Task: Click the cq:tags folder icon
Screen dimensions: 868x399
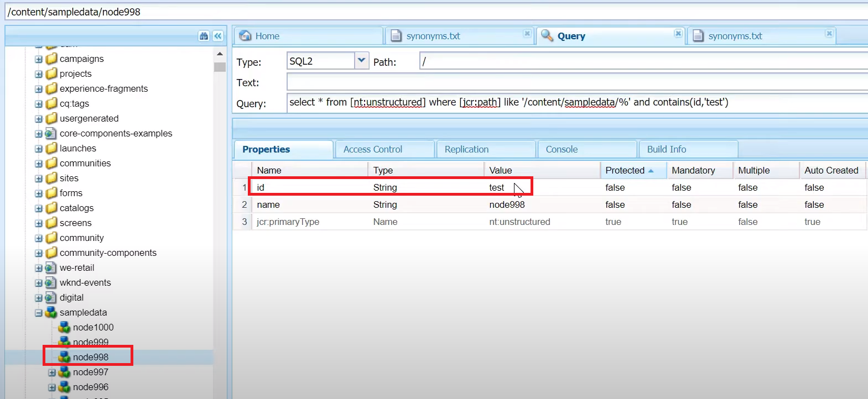Action: pyautogui.click(x=51, y=103)
